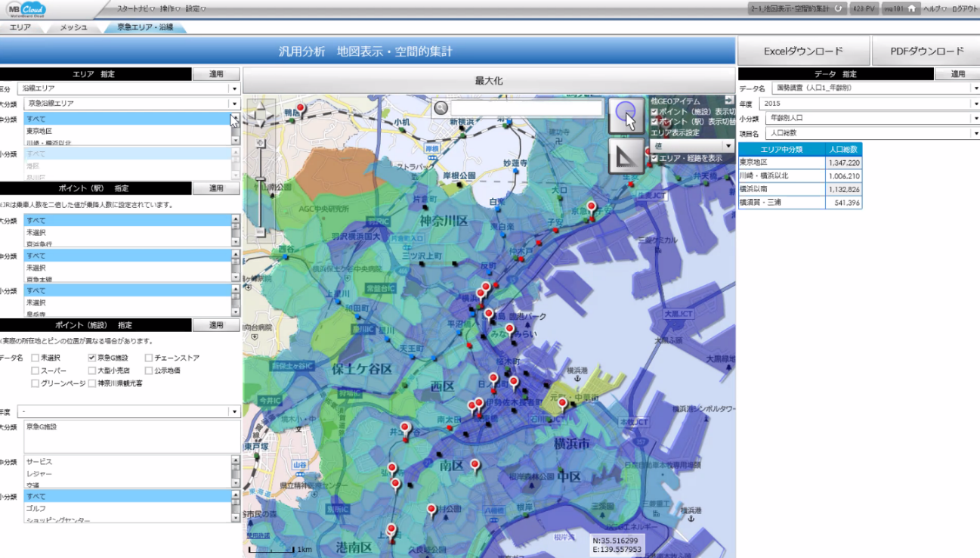Toggle the エリア・経路を表示 checkbox
The width and height of the screenshot is (980, 558).
[x=654, y=158]
